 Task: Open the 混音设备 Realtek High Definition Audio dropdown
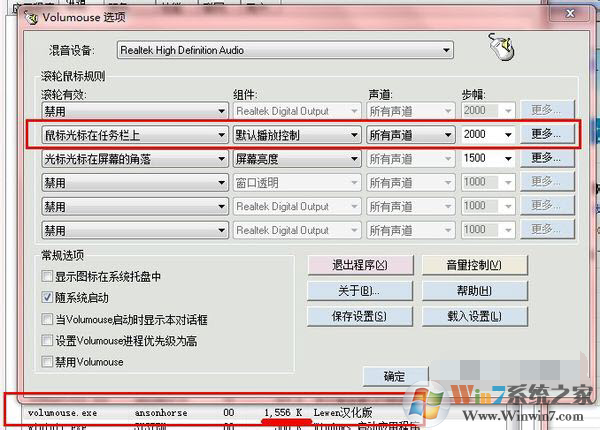(285, 50)
